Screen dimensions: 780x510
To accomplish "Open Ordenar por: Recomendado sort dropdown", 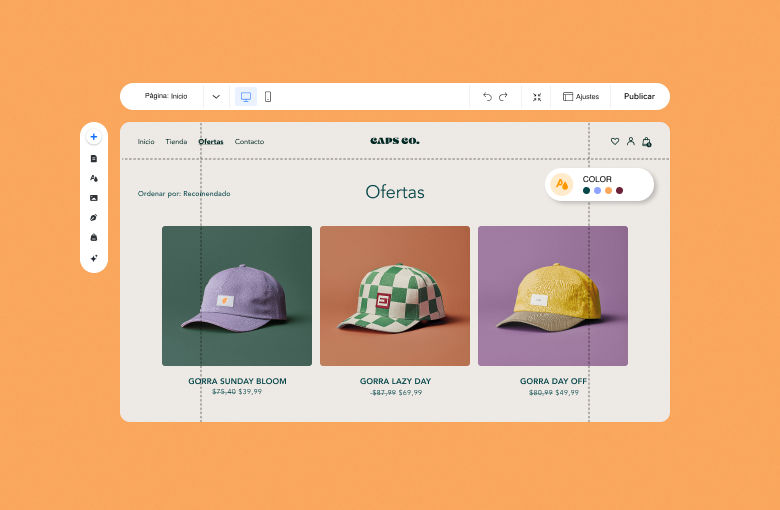I will 184,194.
